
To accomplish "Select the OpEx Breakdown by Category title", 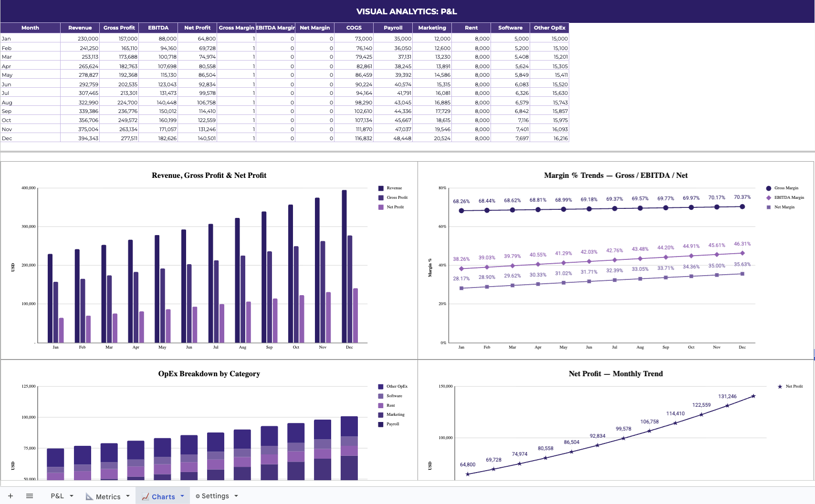I will [x=209, y=374].
